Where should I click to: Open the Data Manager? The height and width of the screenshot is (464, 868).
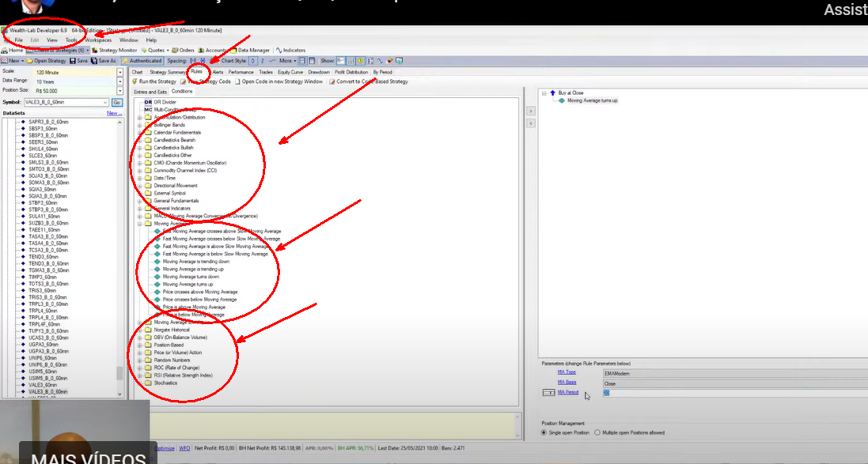click(x=250, y=51)
